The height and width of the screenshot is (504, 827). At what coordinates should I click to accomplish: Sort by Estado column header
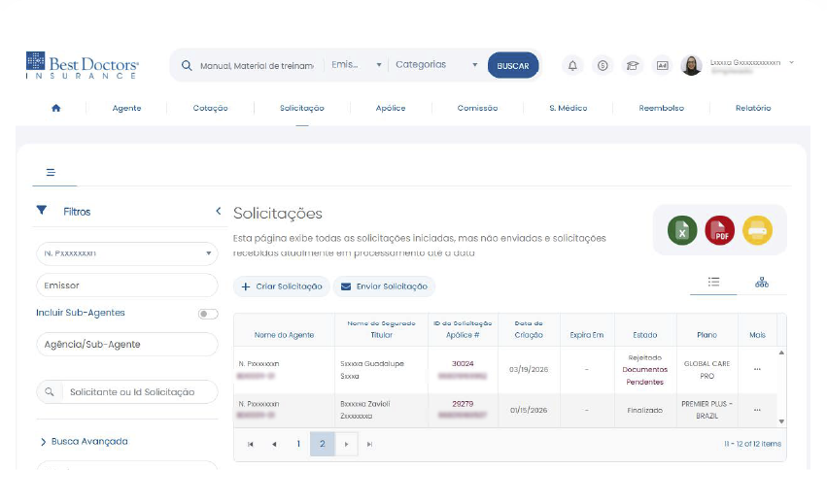pyautogui.click(x=645, y=335)
